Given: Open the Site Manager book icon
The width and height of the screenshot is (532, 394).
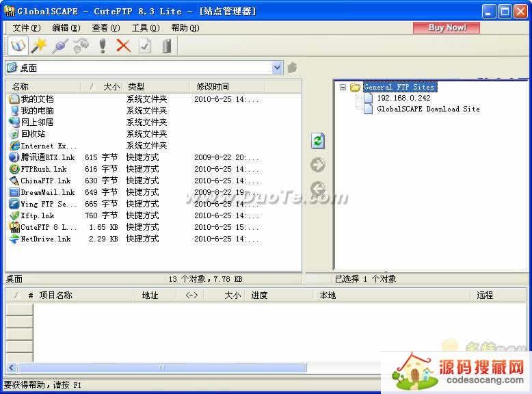Looking at the screenshot, I should pos(18,46).
